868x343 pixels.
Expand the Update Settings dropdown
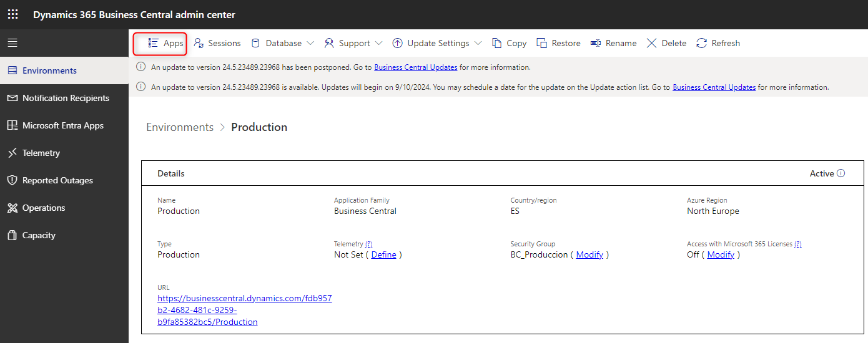[x=437, y=43]
